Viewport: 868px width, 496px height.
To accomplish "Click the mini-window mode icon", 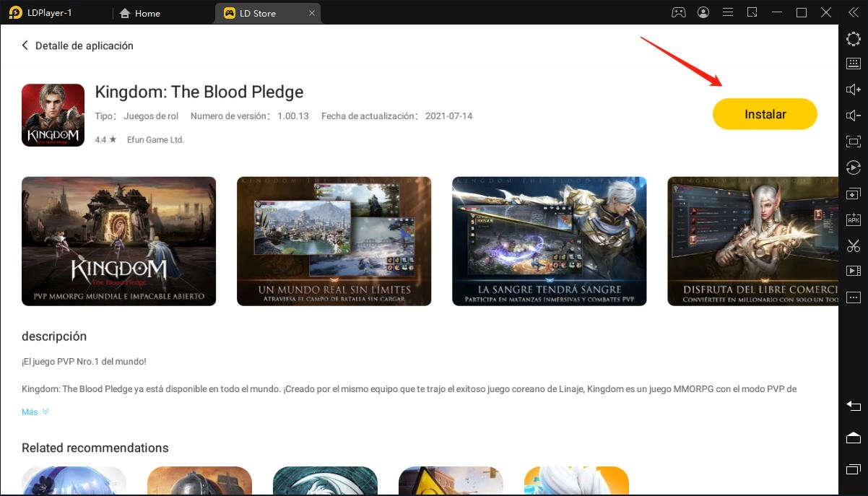I will click(x=752, y=13).
